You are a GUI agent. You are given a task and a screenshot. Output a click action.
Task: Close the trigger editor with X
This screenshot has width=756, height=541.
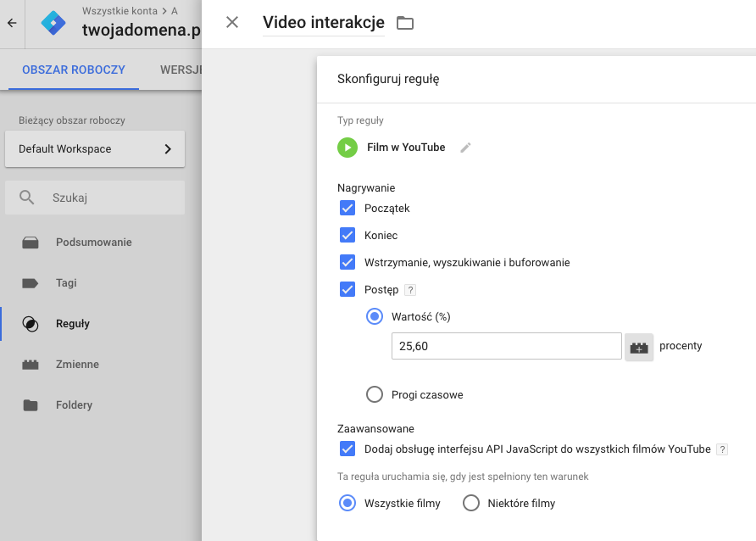tap(232, 23)
